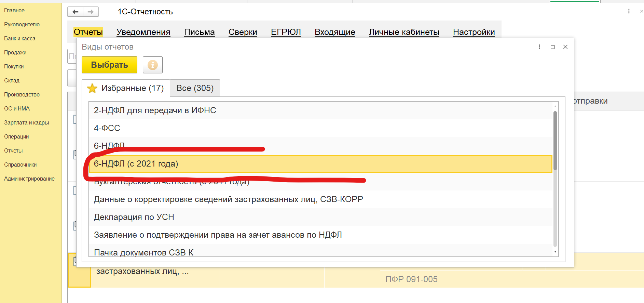
Task: Open the ЕГРЮЛ section
Action: click(286, 32)
